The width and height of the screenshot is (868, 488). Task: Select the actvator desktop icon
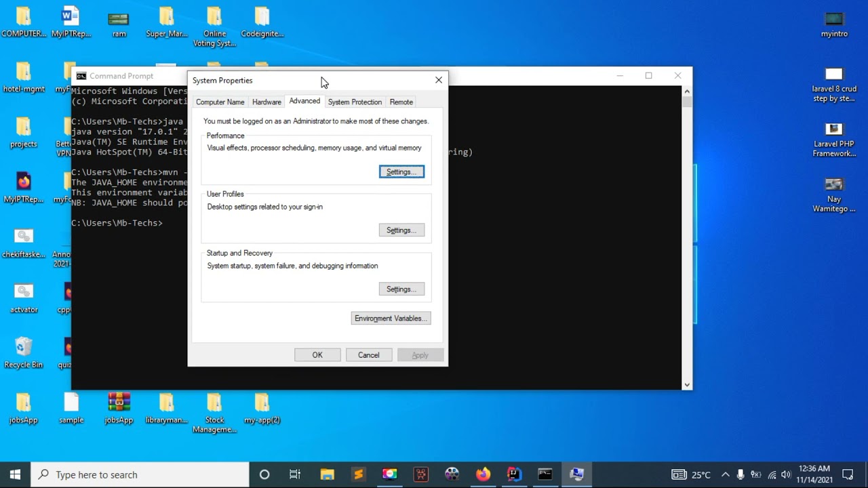[24, 298]
